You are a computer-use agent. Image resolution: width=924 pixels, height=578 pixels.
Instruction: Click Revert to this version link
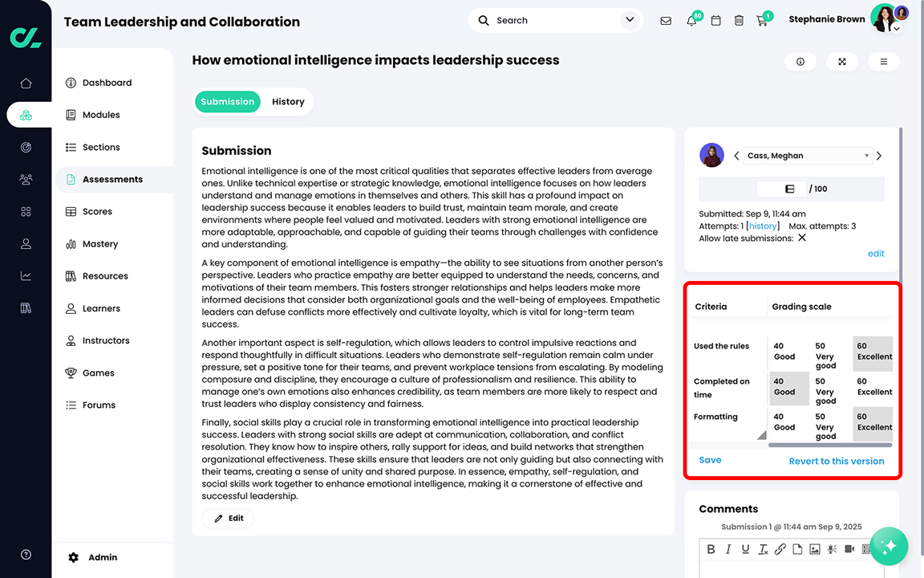point(837,462)
